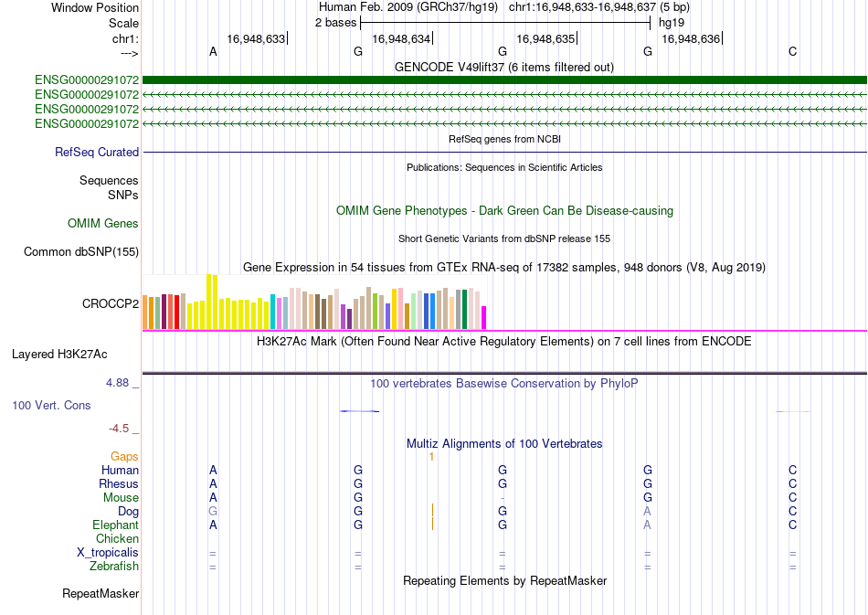The image size is (868, 615).
Task: Click the Gaps label in Multiz track
Action: [124, 456]
